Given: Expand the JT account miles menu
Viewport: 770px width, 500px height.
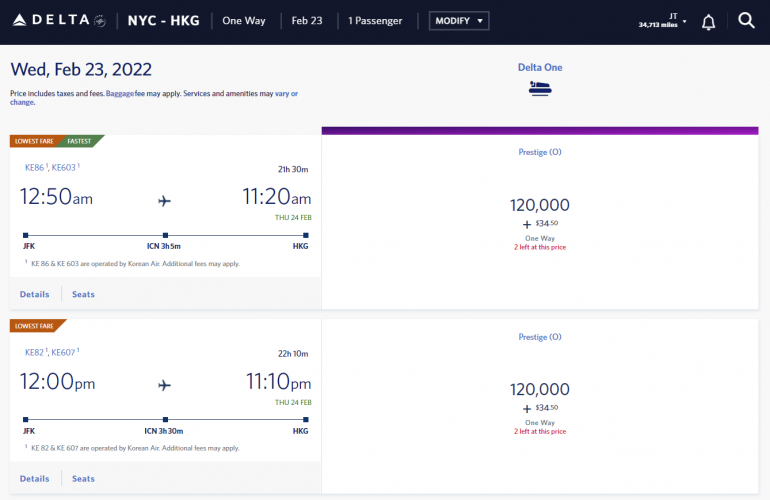Looking at the screenshot, I should click(663, 21).
